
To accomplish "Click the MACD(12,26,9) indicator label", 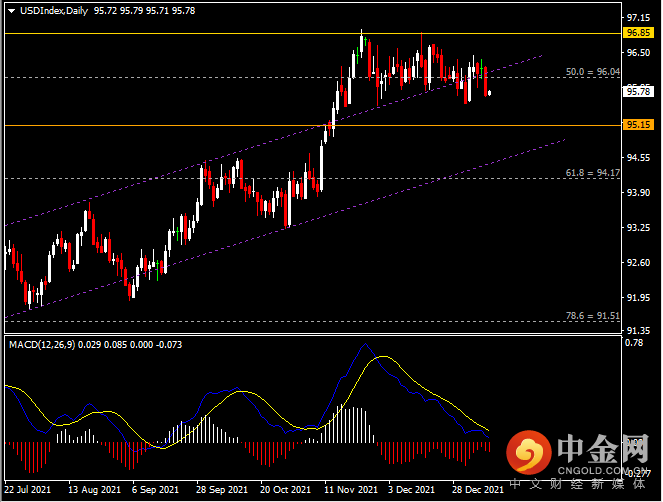I will point(42,345).
